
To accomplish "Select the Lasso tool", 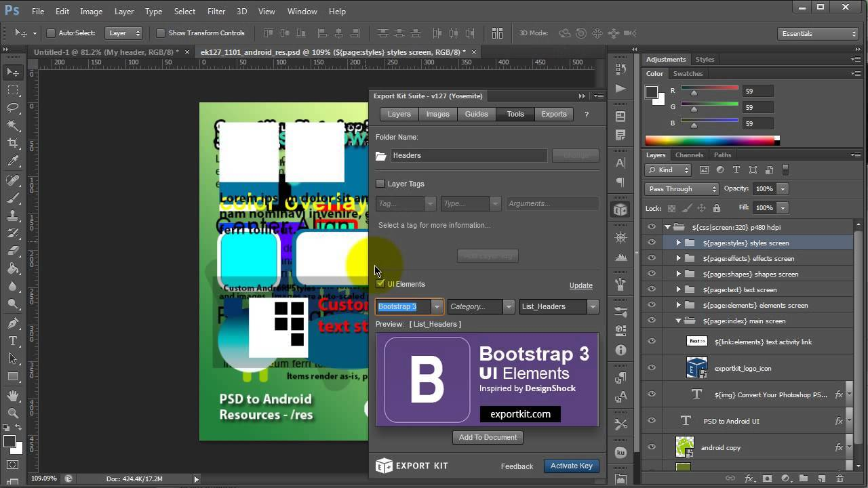I will (13, 108).
